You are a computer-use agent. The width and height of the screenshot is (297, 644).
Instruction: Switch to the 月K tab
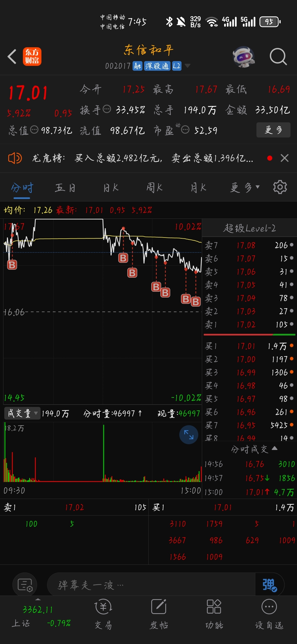point(198,188)
